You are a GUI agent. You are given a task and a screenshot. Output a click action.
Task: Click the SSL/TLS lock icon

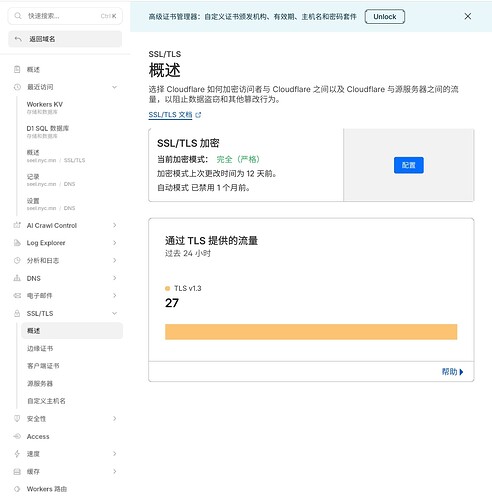coord(17,313)
